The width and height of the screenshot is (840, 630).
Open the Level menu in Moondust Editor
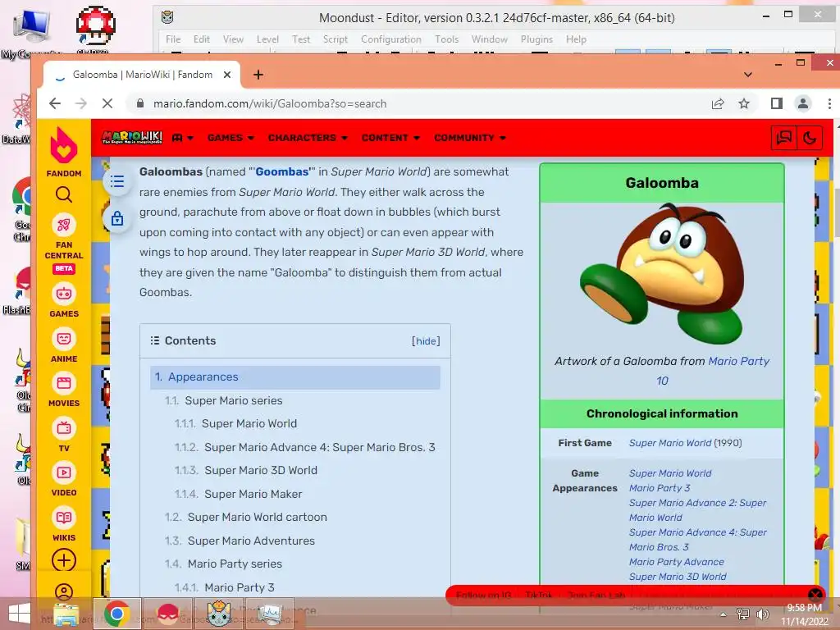pos(267,39)
